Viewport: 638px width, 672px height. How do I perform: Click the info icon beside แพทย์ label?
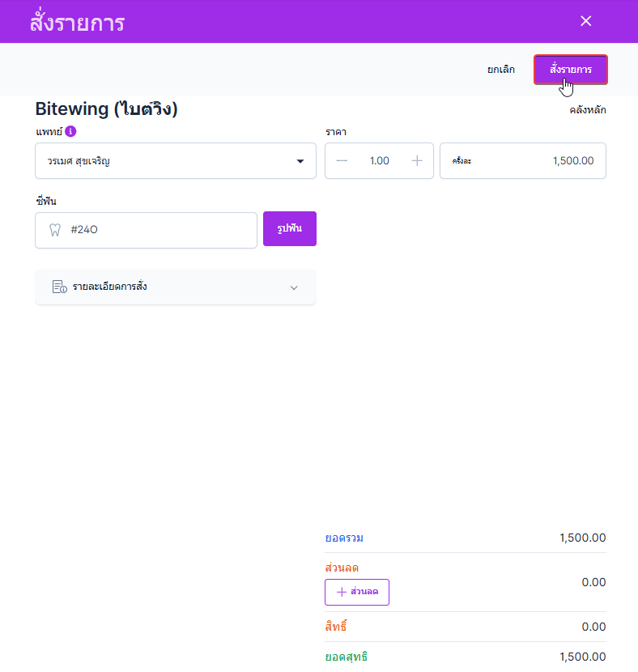click(70, 131)
